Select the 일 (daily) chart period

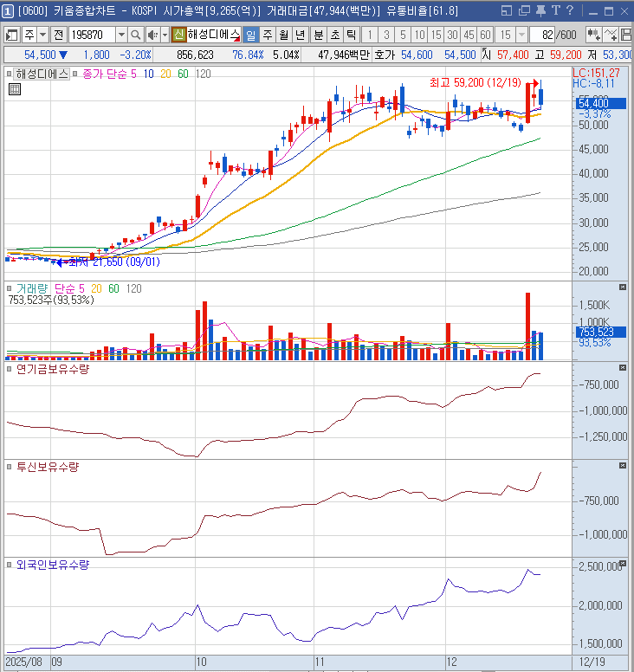coord(250,35)
